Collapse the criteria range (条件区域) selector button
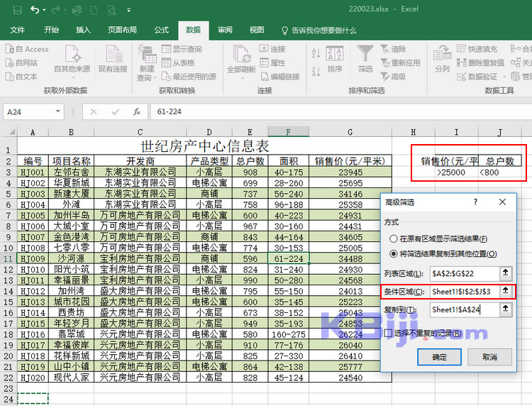 click(506, 291)
